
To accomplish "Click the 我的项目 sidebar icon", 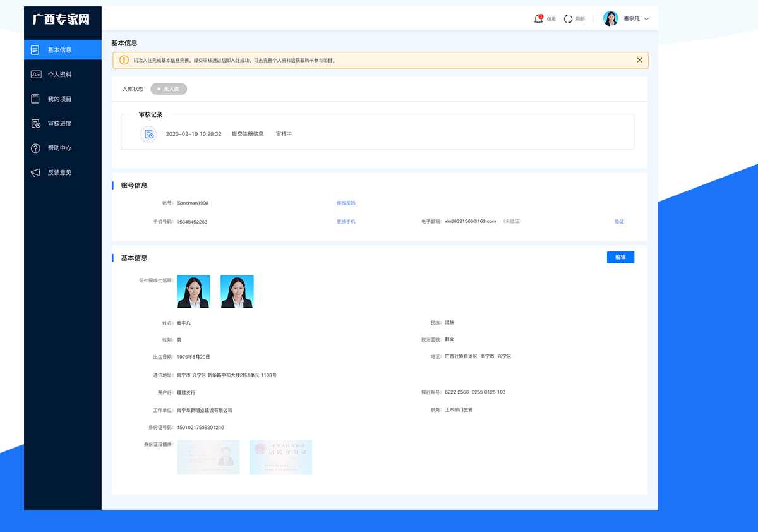I will pyautogui.click(x=35, y=99).
